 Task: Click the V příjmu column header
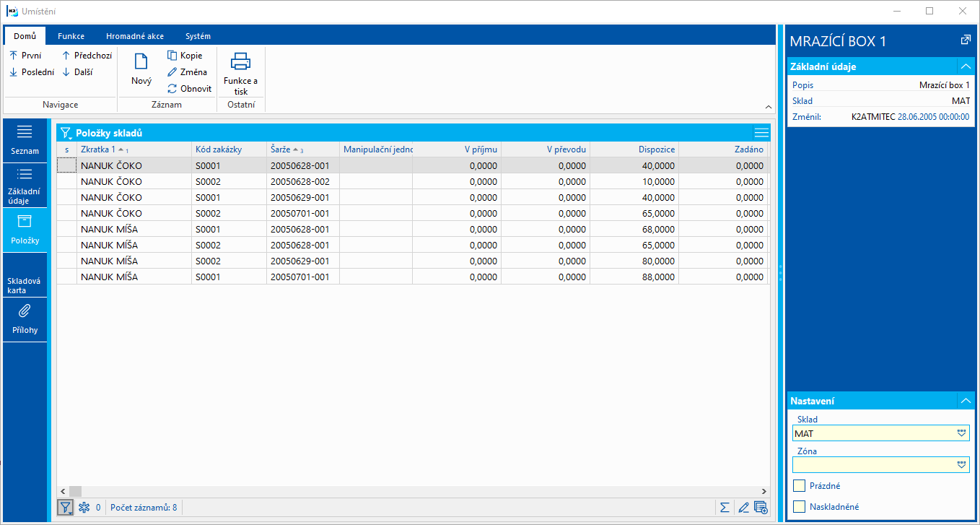[x=457, y=149]
